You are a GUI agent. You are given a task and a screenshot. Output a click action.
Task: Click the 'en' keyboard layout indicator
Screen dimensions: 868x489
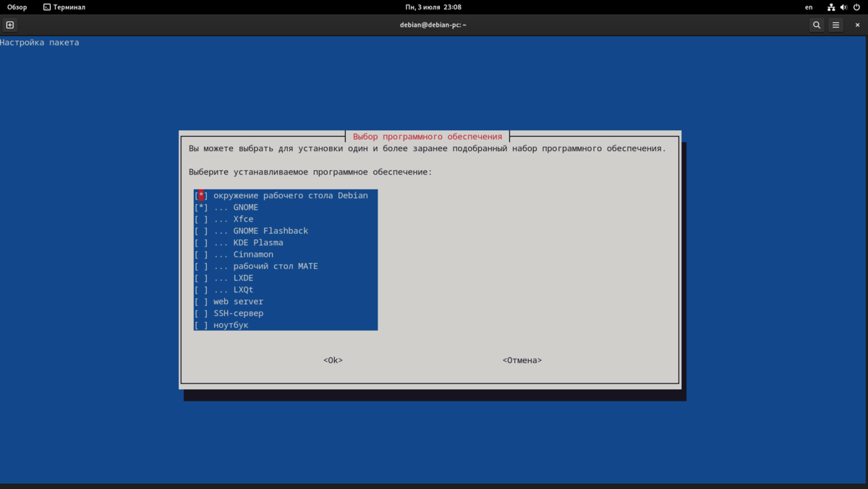click(808, 7)
